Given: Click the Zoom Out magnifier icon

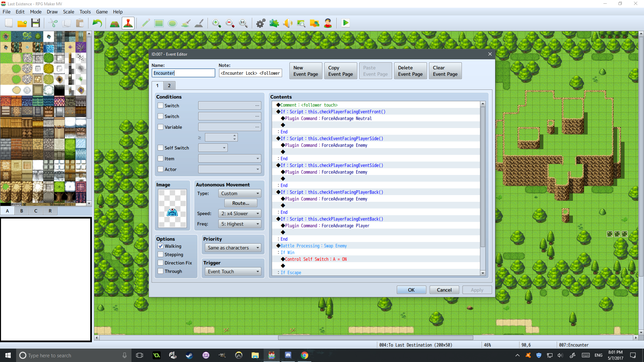Looking at the screenshot, I should click(x=229, y=23).
